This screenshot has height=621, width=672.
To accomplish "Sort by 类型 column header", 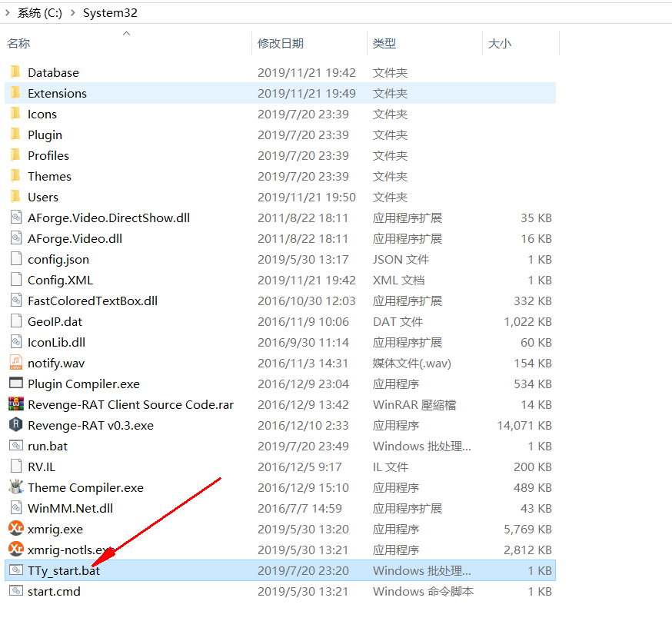I will click(384, 44).
